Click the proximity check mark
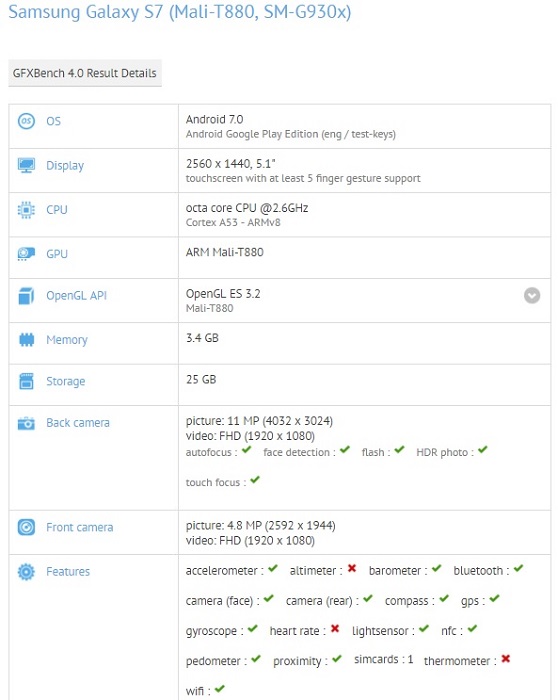558x700 pixels. coord(337,658)
